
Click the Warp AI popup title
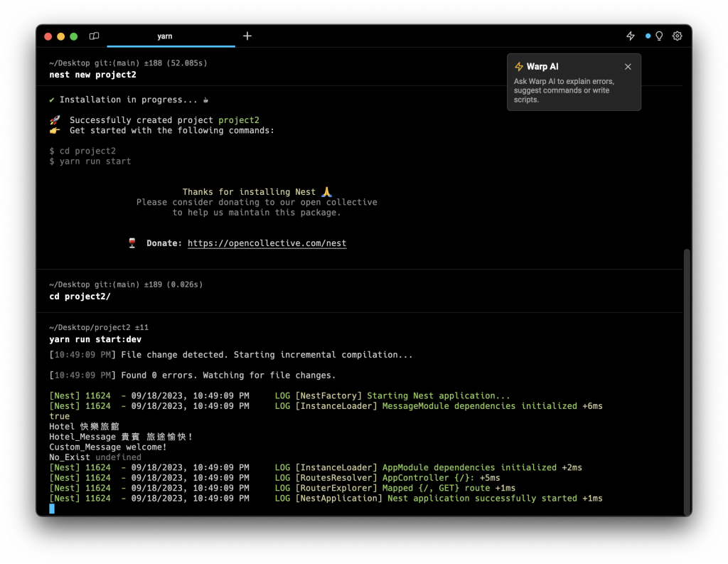click(542, 66)
